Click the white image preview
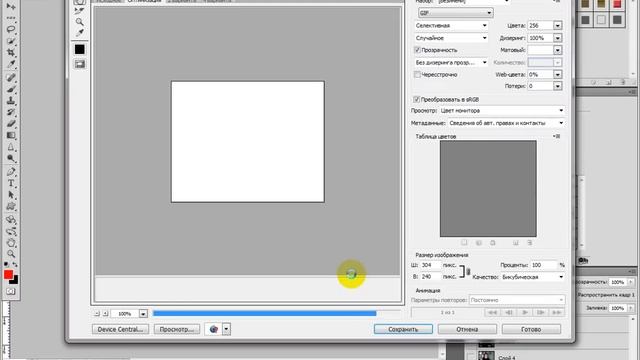This screenshot has width=640, height=360. click(x=248, y=142)
